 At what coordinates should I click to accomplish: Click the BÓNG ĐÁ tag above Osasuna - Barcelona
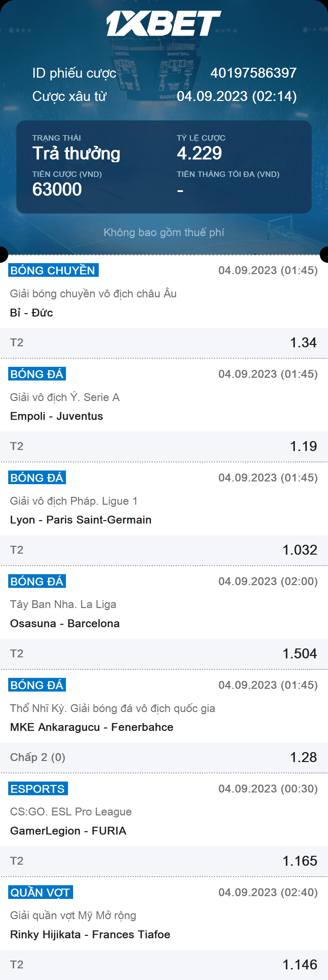pyautogui.click(x=37, y=581)
